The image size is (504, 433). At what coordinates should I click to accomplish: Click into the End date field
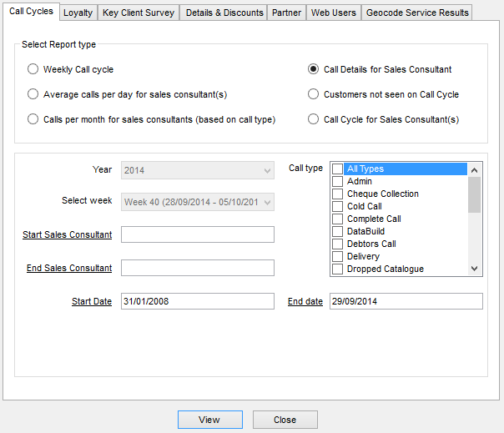[406, 301]
